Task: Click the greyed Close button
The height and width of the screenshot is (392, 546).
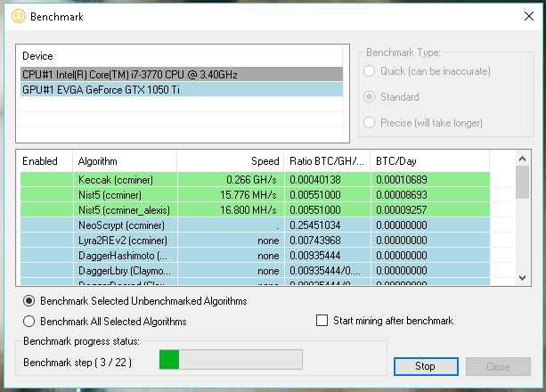Action: point(498,366)
